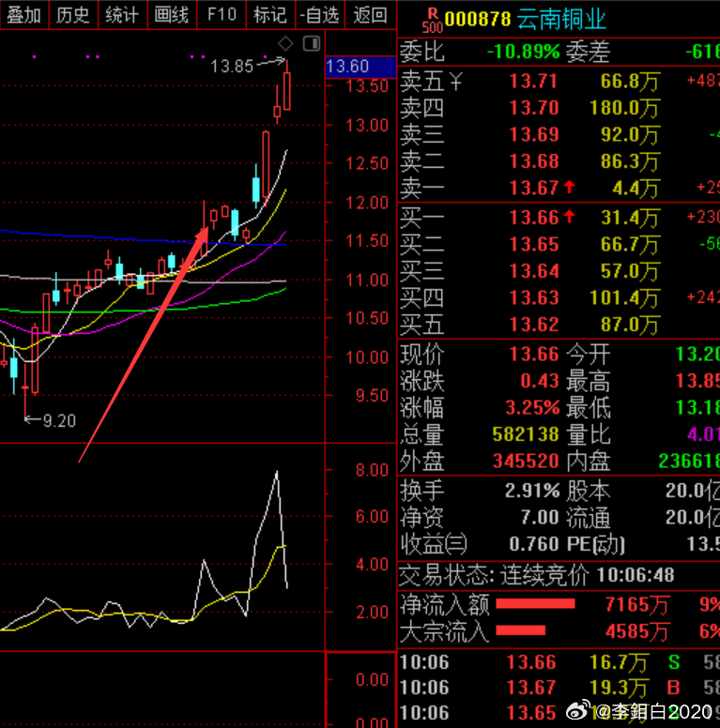Click the 统计 statistics button
The image size is (720, 728).
pos(122,15)
